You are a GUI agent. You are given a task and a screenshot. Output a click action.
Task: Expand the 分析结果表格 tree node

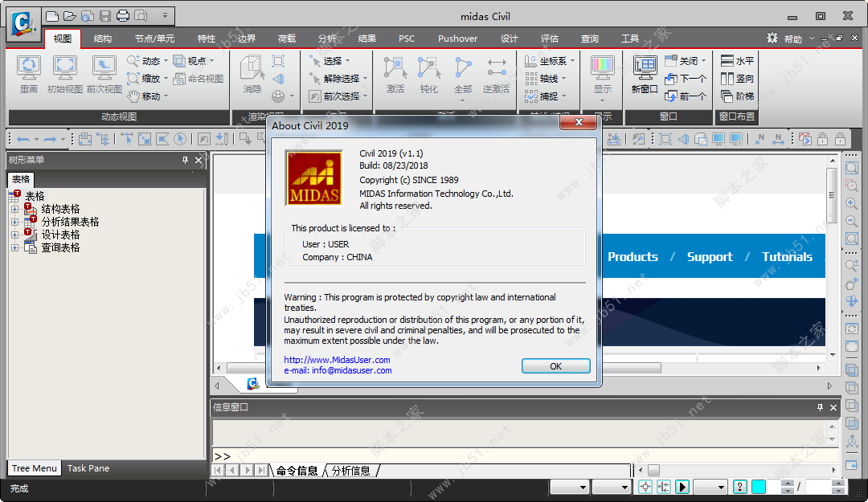coord(15,222)
